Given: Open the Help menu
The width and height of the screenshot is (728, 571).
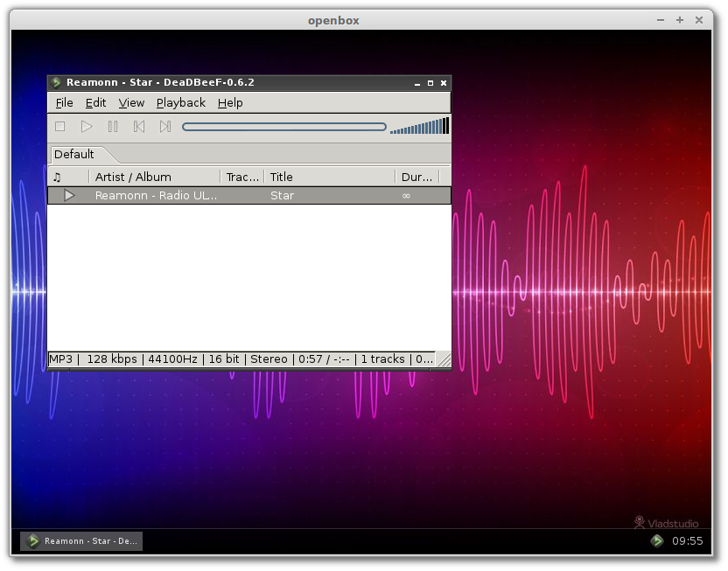Looking at the screenshot, I should 230,103.
